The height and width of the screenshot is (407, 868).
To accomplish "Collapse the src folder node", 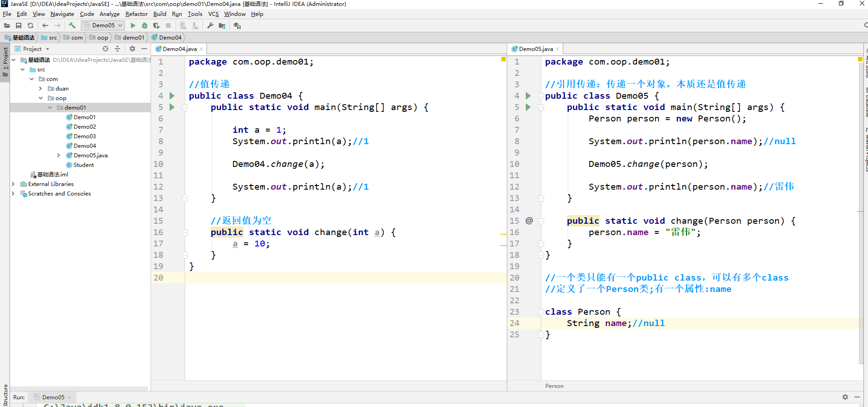I will coord(23,70).
